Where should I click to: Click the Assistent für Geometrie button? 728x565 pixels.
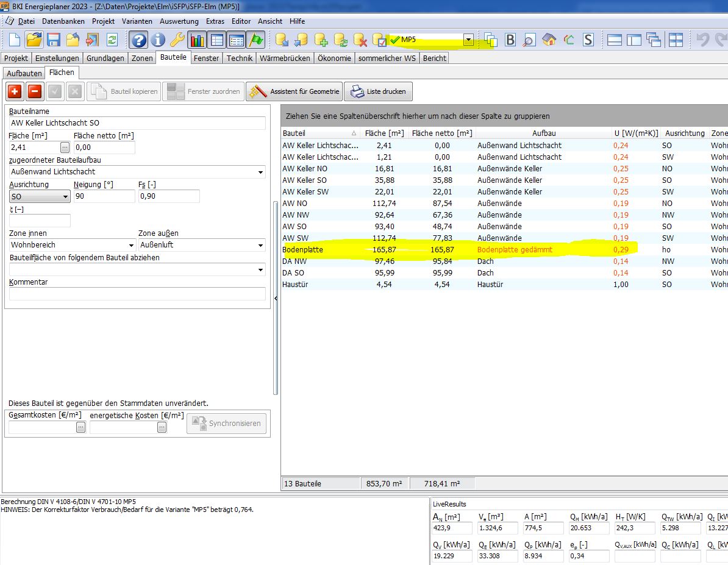(294, 91)
